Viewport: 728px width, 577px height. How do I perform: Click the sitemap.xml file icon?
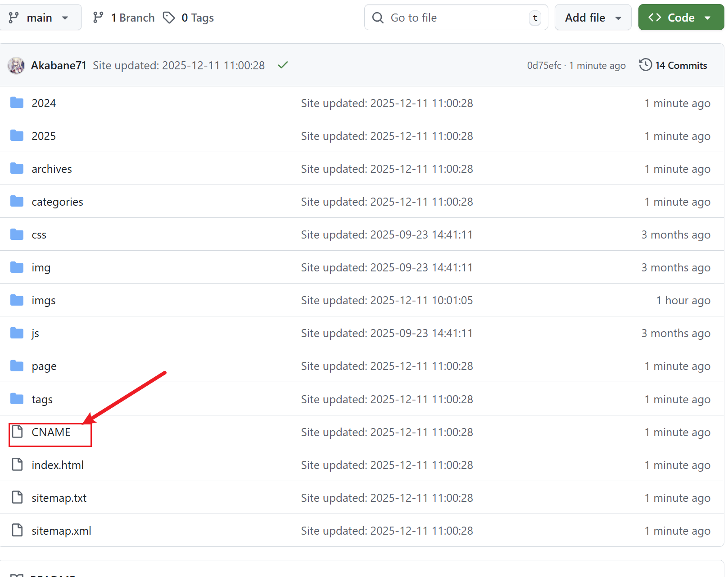point(17,530)
